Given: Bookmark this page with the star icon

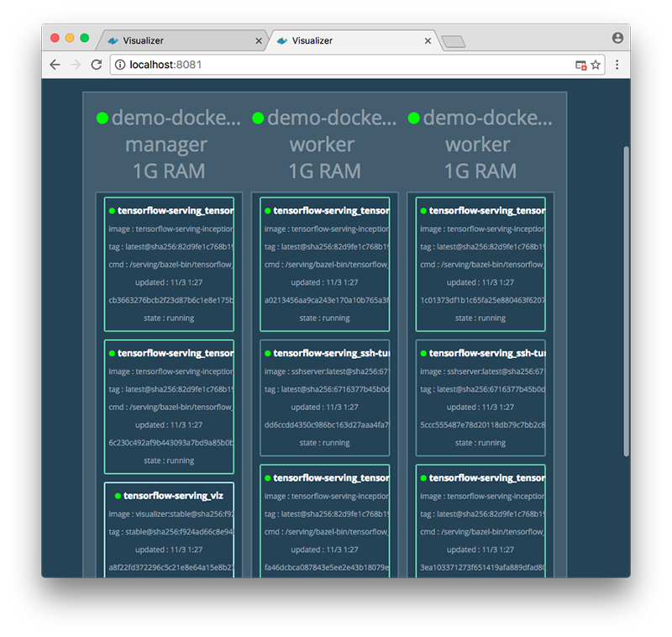Looking at the screenshot, I should 596,65.
